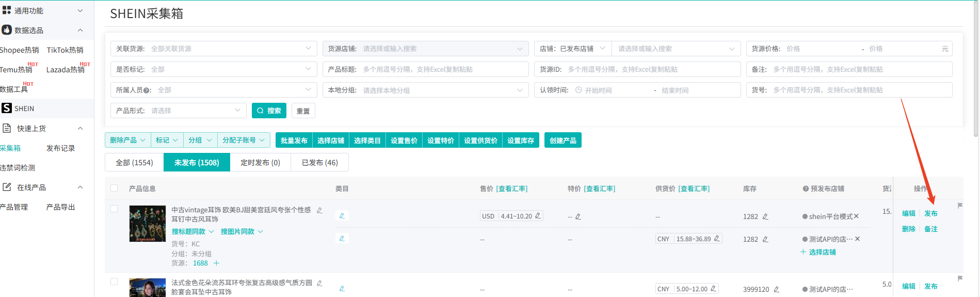Flag the 中古vintage耳饰 product
This screenshot has width=980, height=297.
[960, 206]
